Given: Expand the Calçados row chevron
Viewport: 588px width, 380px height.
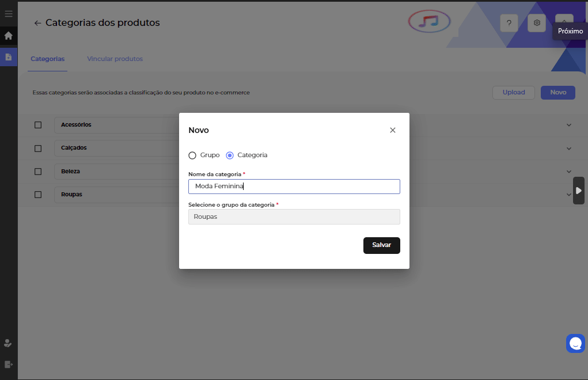Looking at the screenshot, I should tap(569, 149).
